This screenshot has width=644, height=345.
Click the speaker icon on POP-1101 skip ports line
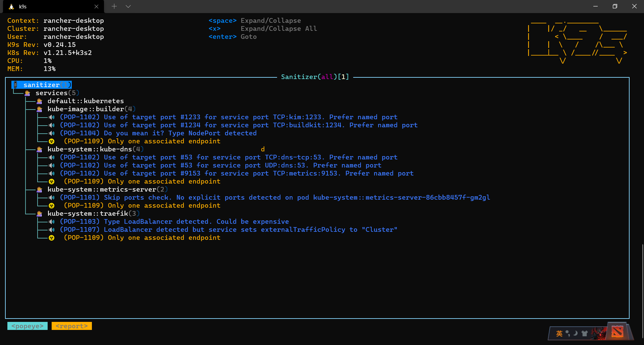[51, 198]
